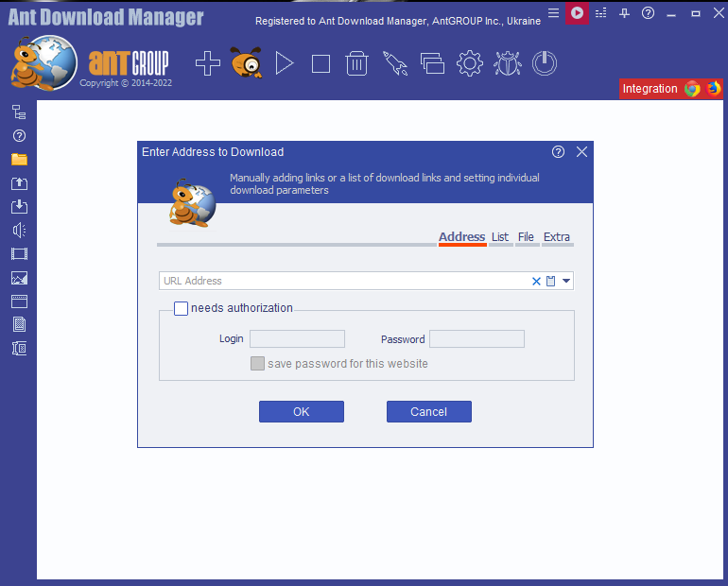The width and height of the screenshot is (728, 586).
Task: Show uploads via the up arrow sidebar icon
Action: (x=19, y=183)
